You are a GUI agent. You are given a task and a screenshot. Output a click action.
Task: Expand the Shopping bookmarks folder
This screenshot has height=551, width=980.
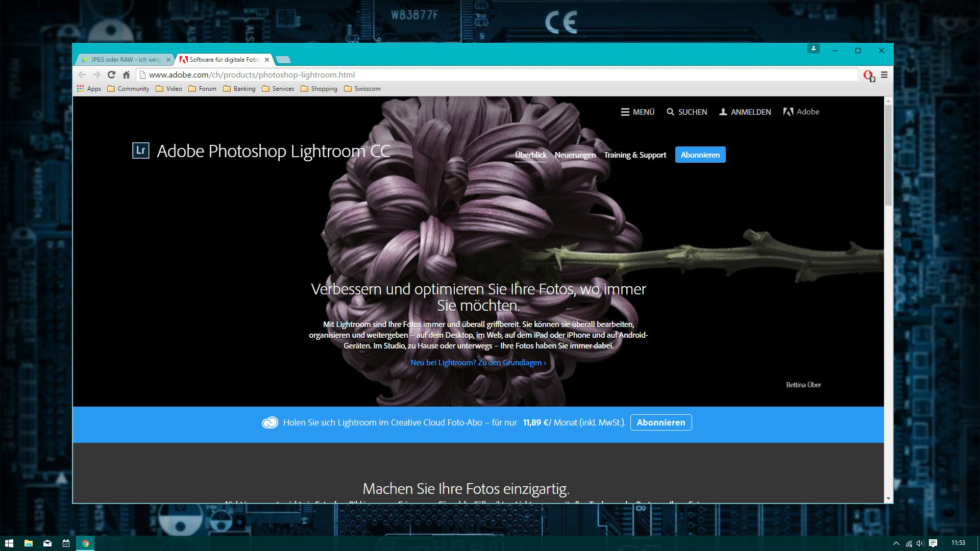click(x=319, y=88)
